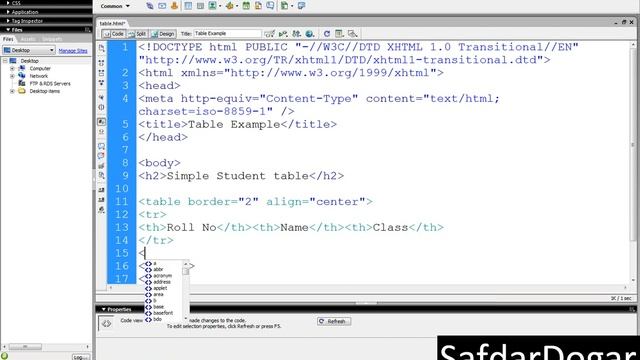
Task: Click the Select Parent Tag icon
Action: pos(102,98)
